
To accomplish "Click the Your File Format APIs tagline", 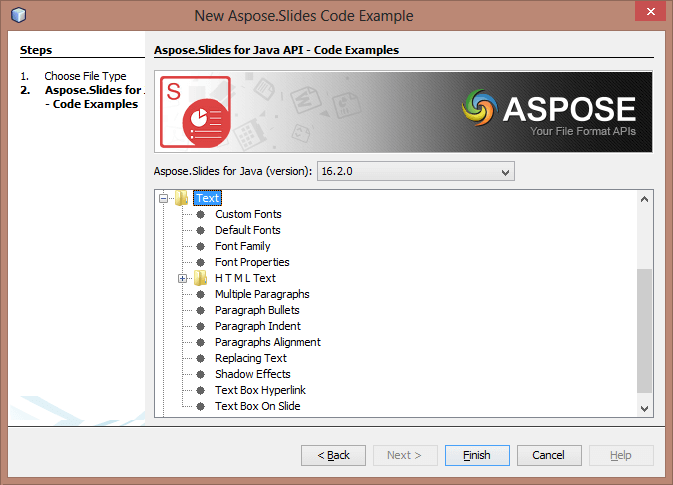I will click(x=583, y=131).
